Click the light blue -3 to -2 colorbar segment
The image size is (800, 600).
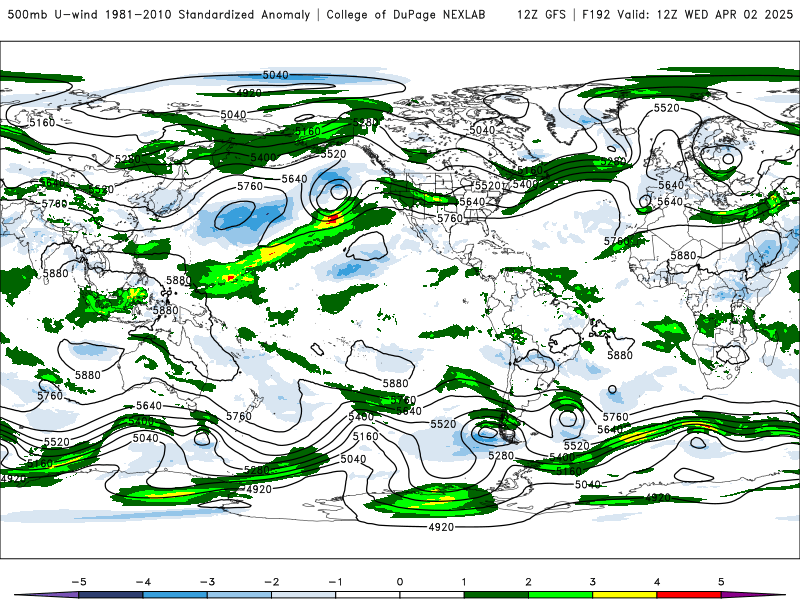[239, 595]
